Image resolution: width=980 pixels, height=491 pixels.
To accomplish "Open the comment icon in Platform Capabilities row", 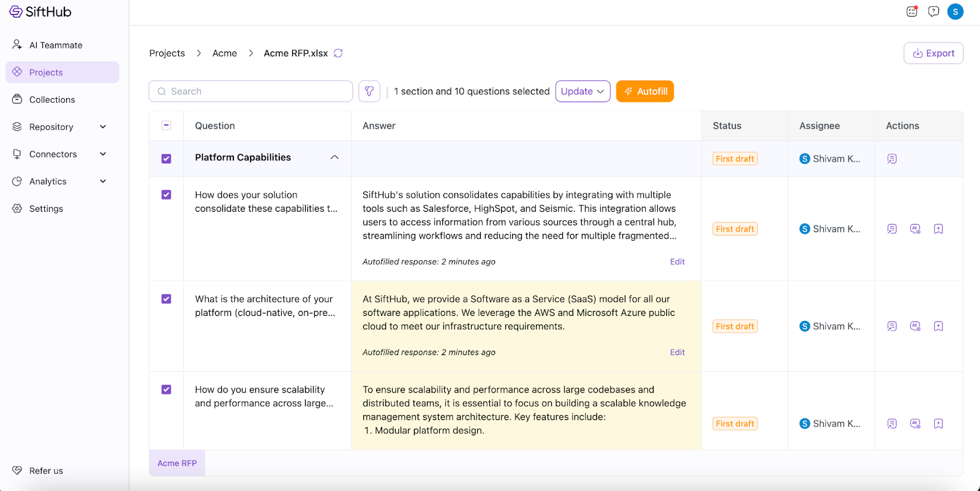I will [892, 159].
